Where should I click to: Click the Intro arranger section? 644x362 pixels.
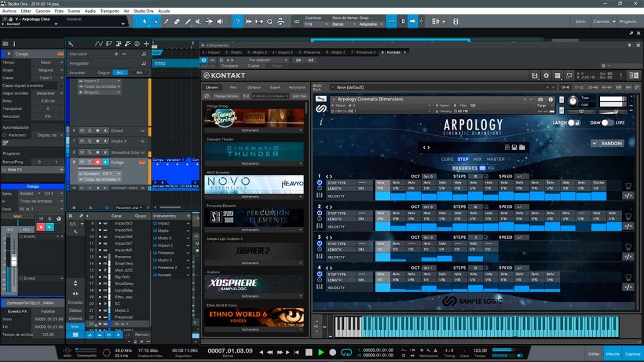click(175, 63)
